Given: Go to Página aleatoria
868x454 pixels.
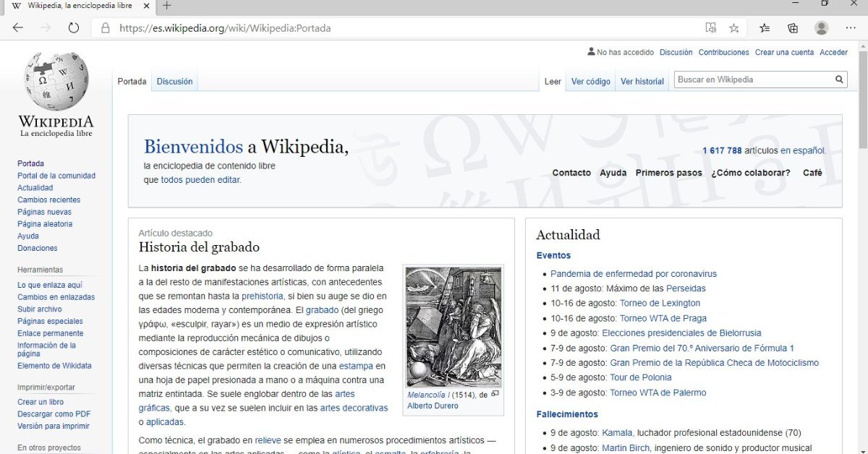Looking at the screenshot, I should pyautogui.click(x=45, y=224).
